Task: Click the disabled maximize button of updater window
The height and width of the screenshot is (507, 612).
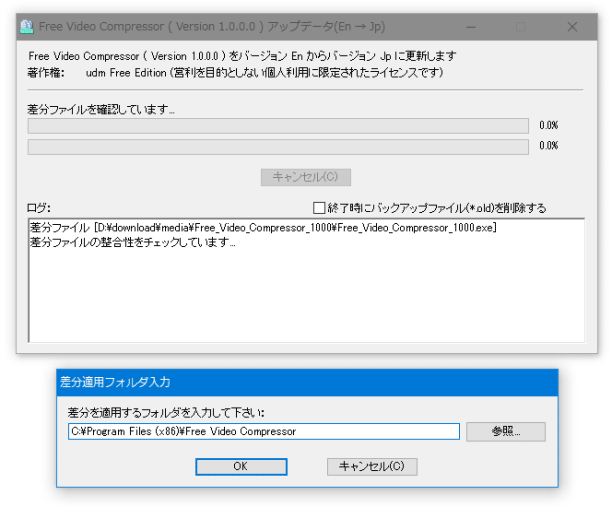Action: coord(520,27)
